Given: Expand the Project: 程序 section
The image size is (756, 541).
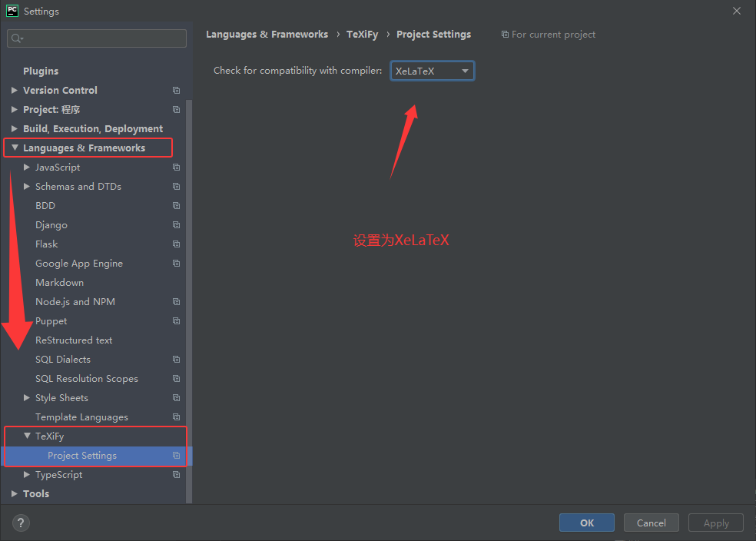Looking at the screenshot, I should click(15, 109).
